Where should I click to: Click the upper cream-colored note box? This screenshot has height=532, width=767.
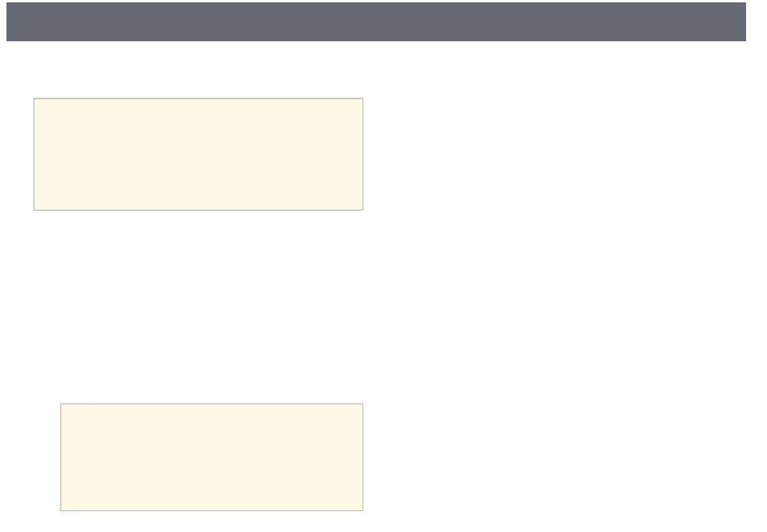[199, 154]
